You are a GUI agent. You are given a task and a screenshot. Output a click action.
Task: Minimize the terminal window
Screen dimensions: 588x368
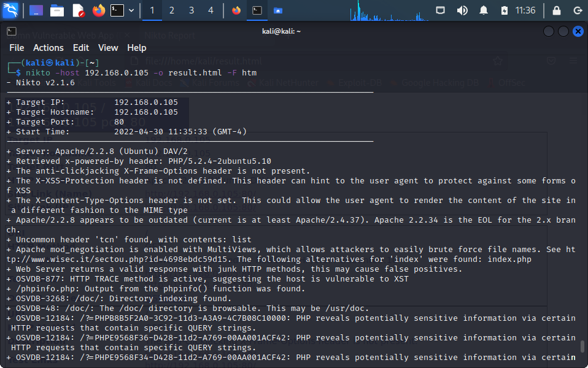tap(549, 31)
